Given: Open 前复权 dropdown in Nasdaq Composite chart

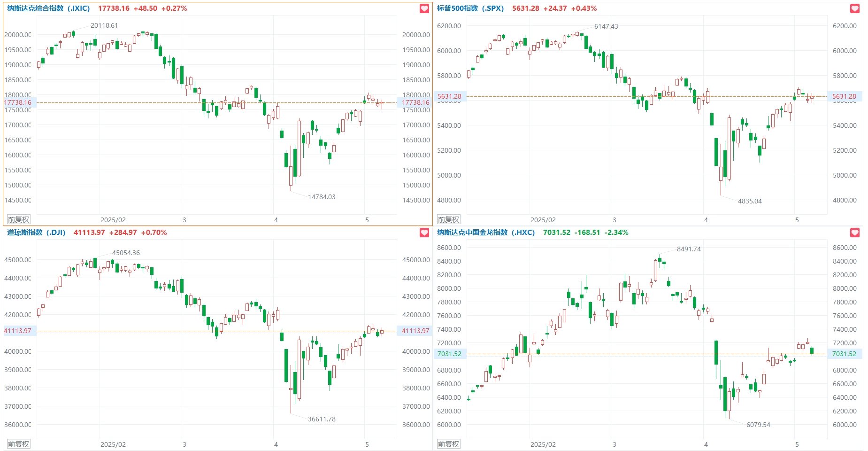Looking at the screenshot, I should point(18,219).
